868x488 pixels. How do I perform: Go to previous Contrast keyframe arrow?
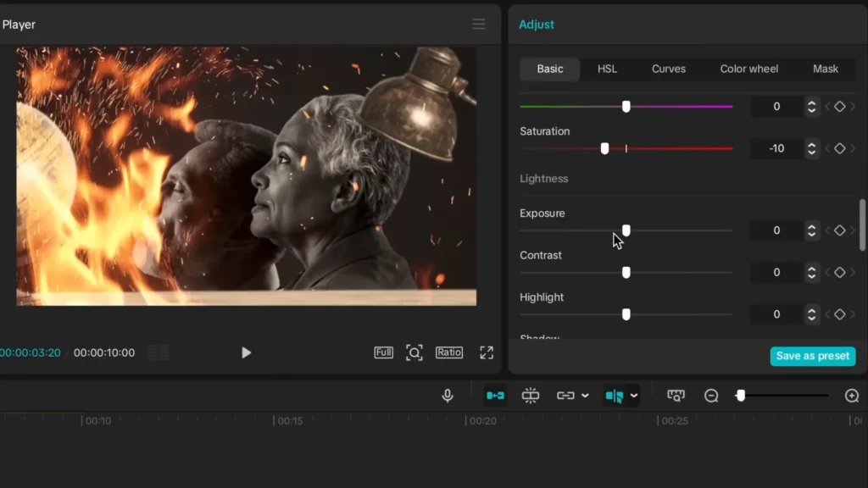[x=827, y=272]
